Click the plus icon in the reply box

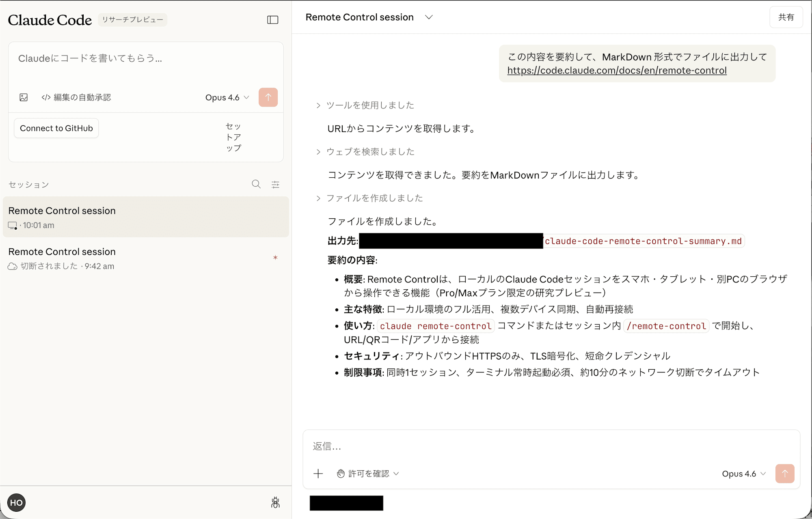[x=318, y=474]
